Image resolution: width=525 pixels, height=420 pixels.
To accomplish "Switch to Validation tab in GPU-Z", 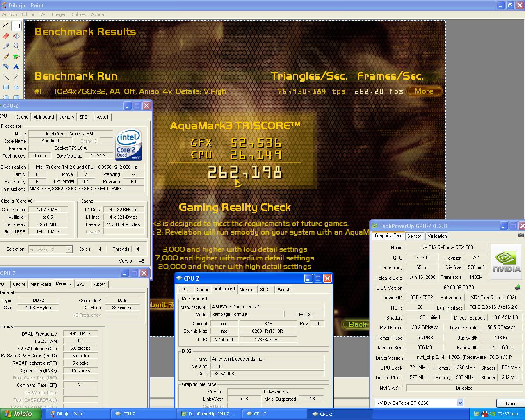I will point(437,236).
